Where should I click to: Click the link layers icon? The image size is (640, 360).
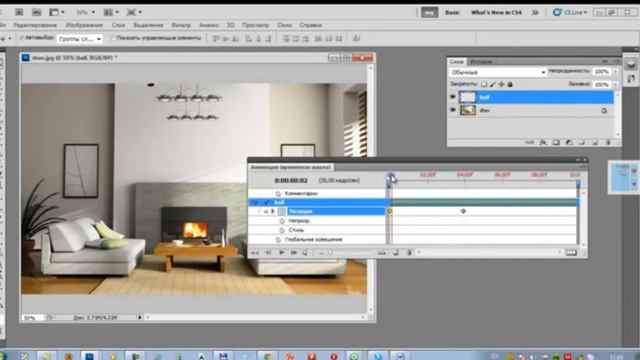click(x=529, y=142)
